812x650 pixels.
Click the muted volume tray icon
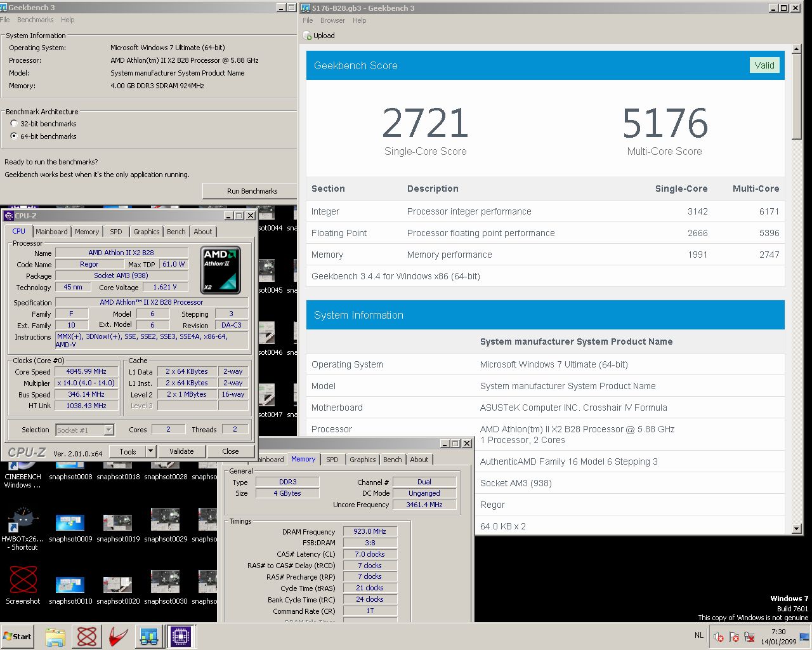[719, 637]
